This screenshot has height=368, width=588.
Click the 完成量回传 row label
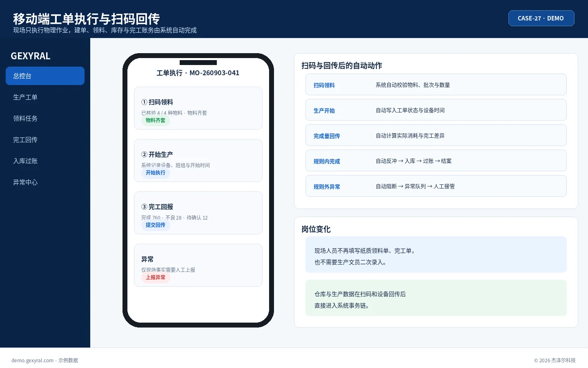pyautogui.click(x=327, y=136)
